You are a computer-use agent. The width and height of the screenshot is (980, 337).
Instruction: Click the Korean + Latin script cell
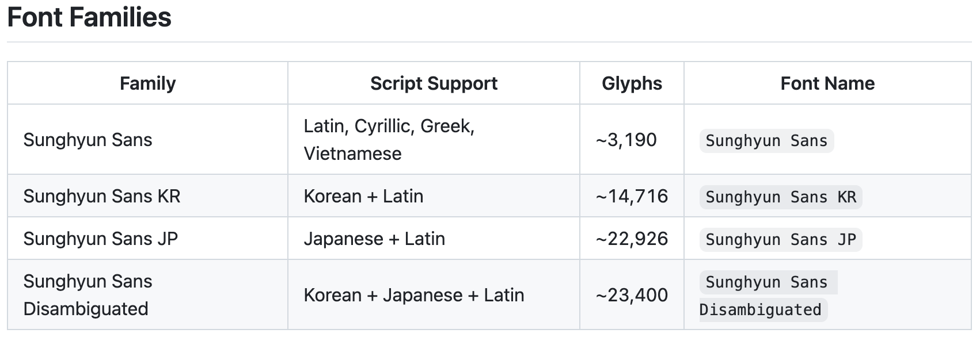pos(434,196)
